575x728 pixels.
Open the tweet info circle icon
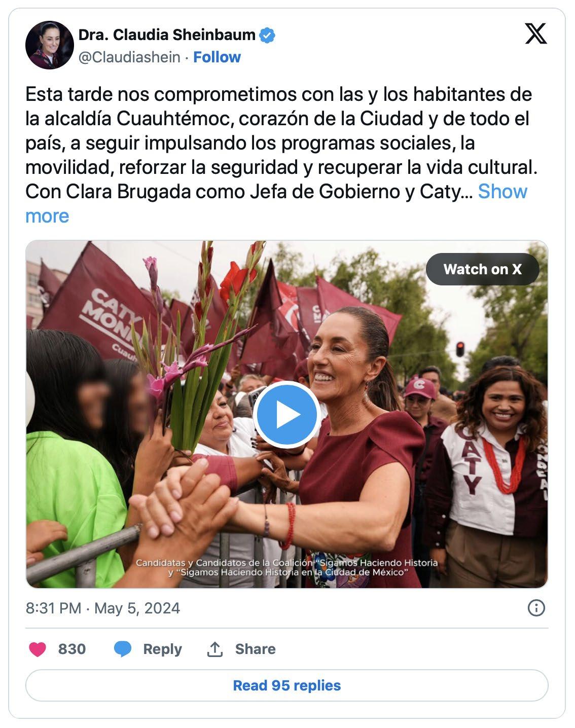[536, 607]
